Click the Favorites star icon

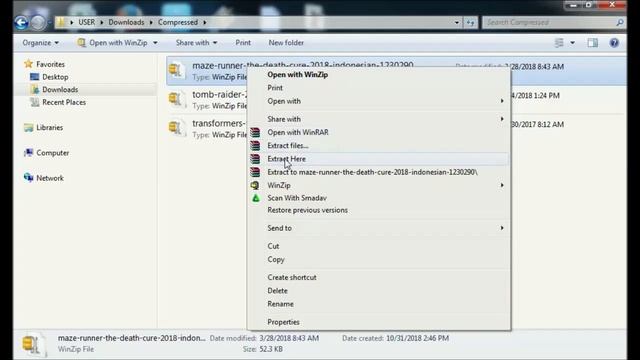pos(28,64)
